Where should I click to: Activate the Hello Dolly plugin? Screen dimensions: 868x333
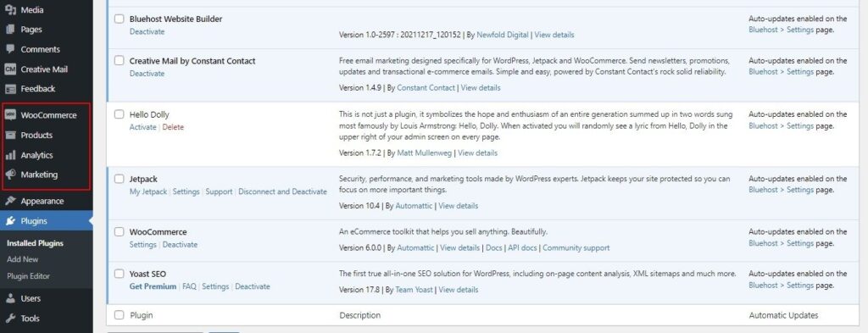tap(143, 127)
